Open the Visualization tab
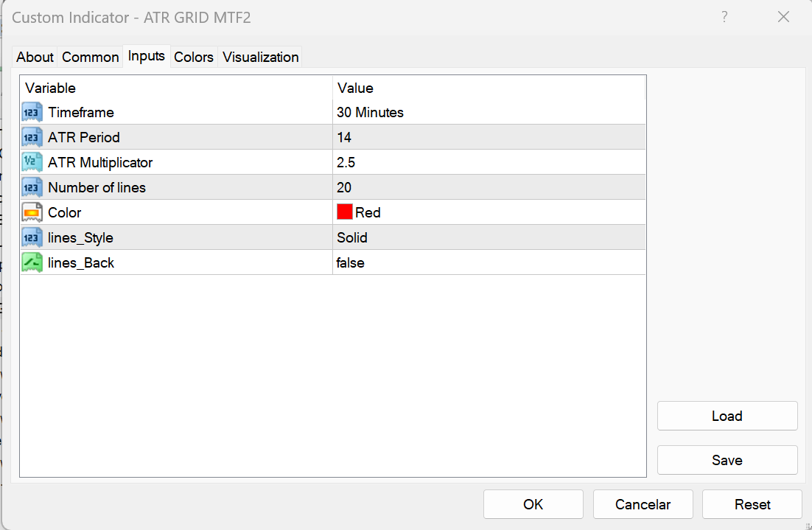This screenshot has height=530, width=812. (x=261, y=57)
